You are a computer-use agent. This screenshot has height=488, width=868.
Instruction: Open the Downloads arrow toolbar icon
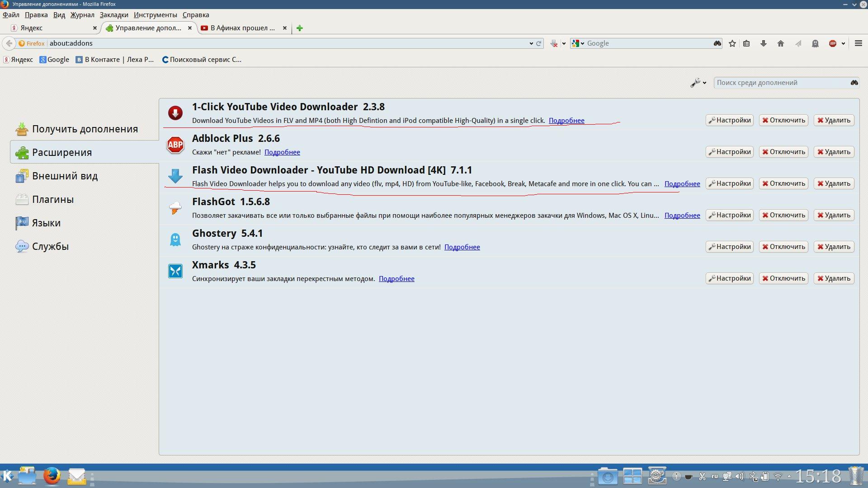click(x=763, y=43)
